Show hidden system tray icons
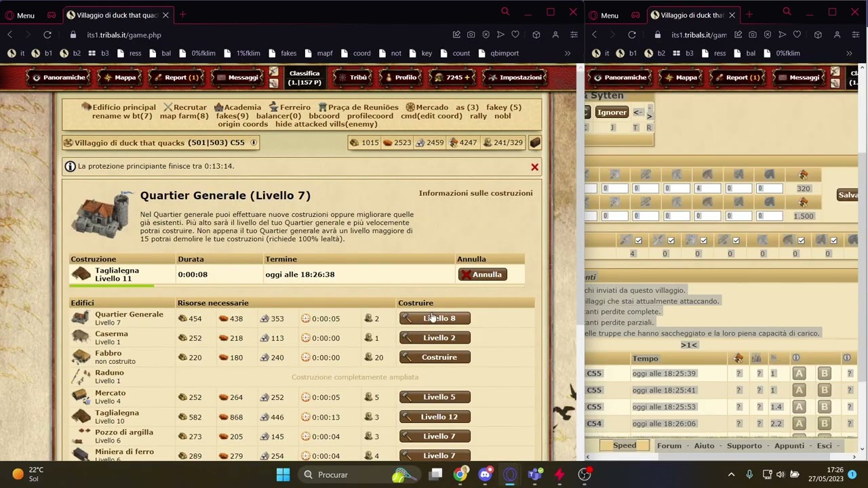Image resolution: width=868 pixels, height=488 pixels. pyautogui.click(x=731, y=474)
